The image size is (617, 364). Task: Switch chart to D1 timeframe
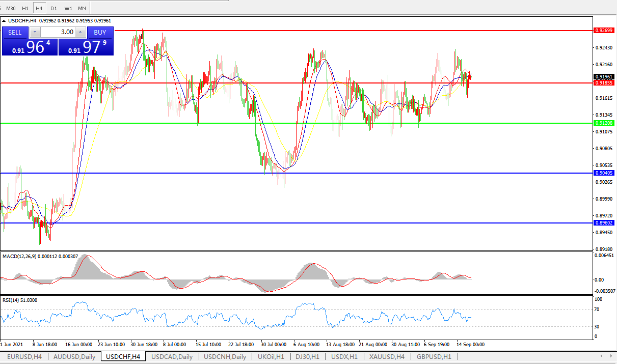click(53, 8)
